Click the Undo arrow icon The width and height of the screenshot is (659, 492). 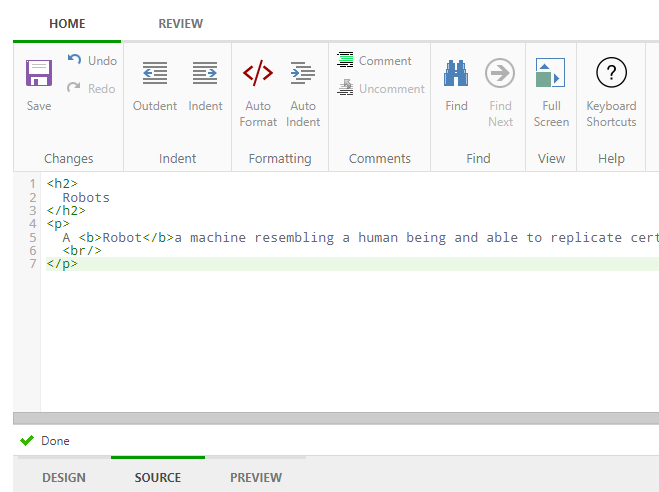[74, 59]
